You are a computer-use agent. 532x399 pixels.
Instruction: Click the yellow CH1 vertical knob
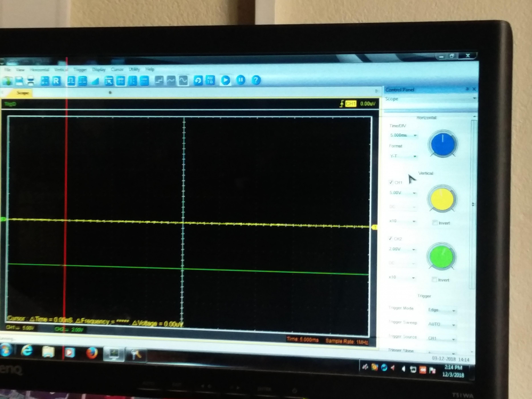[442, 199]
